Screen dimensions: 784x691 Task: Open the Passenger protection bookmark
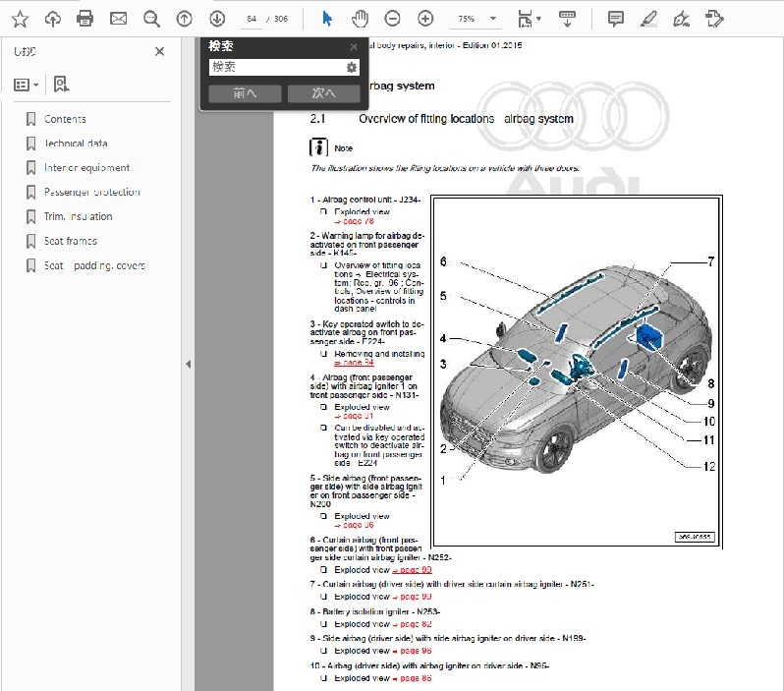(x=91, y=192)
